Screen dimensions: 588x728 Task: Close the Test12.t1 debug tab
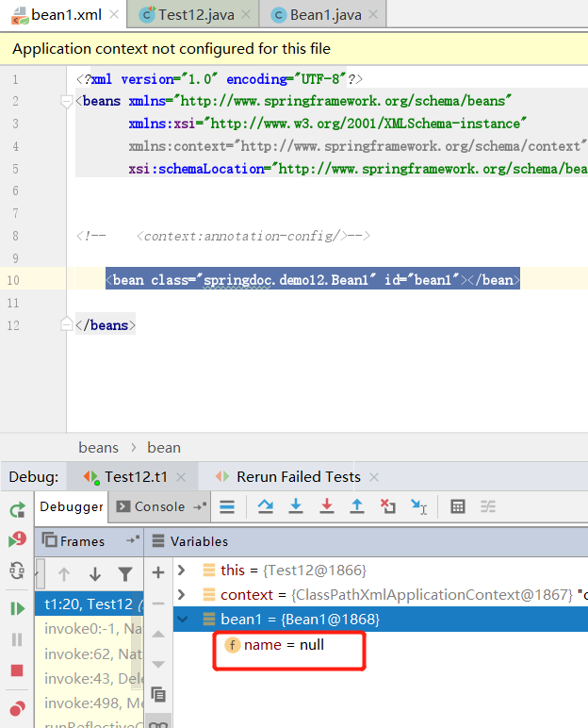[181, 477]
